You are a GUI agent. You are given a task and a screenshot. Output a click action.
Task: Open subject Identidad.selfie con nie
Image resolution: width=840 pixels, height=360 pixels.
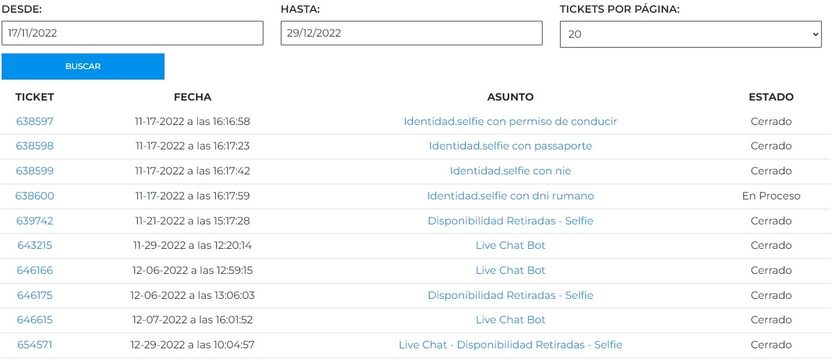(x=511, y=171)
